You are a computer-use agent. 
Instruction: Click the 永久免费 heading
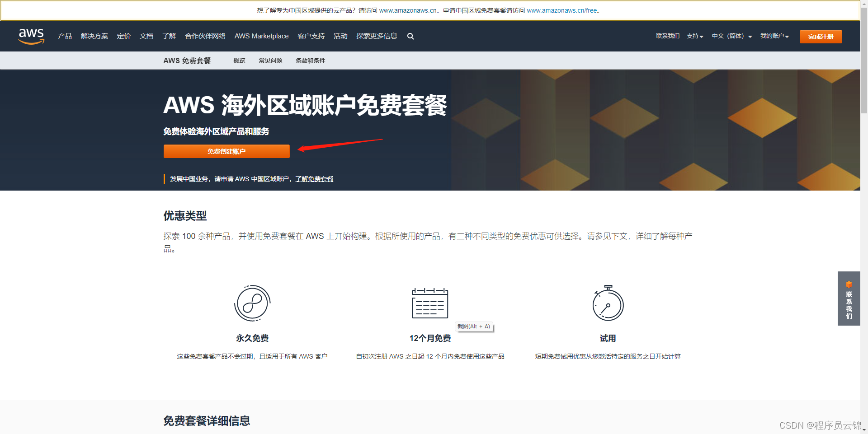coord(252,338)
